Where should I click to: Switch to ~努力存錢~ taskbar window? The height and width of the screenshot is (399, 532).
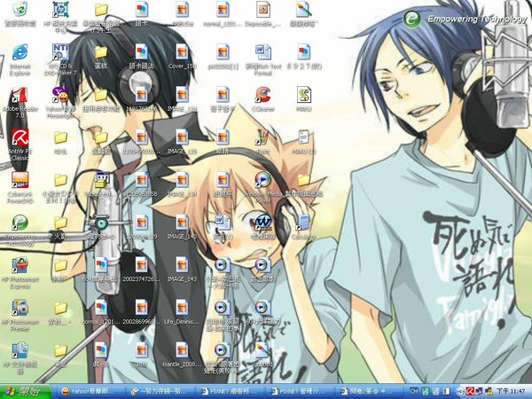[x=160, y=392]
